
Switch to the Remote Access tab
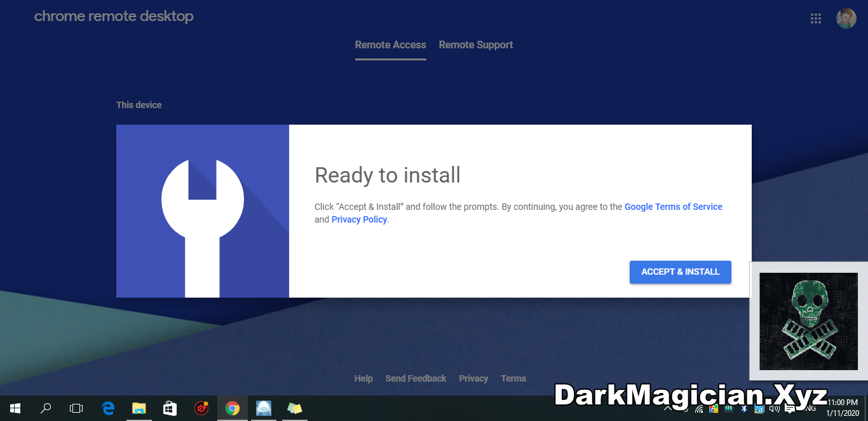(x=390, y=45)
